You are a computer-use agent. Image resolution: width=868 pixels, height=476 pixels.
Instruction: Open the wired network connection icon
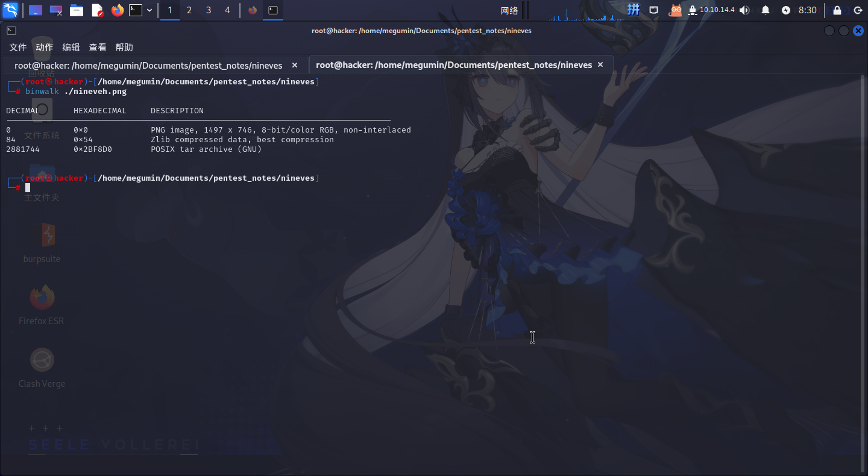click(654, 10)
